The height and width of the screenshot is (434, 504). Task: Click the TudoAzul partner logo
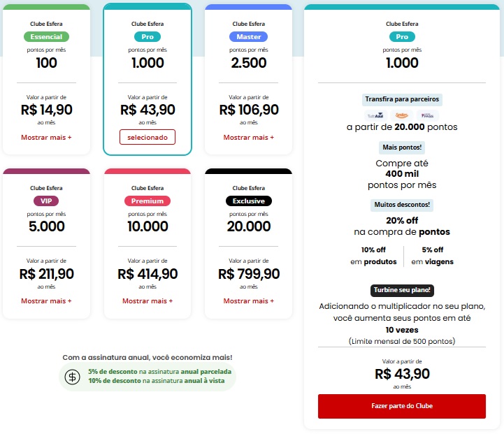pos(374,115)
